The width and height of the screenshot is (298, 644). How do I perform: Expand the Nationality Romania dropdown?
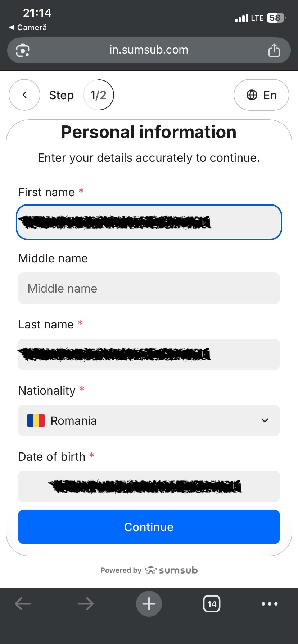pyautogui.click(x=149, y=420)
